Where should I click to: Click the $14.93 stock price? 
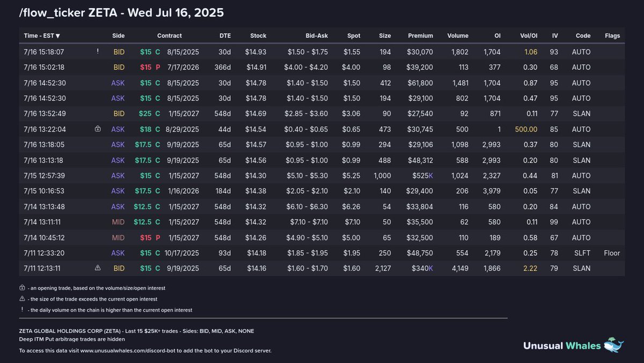point(256,52)
